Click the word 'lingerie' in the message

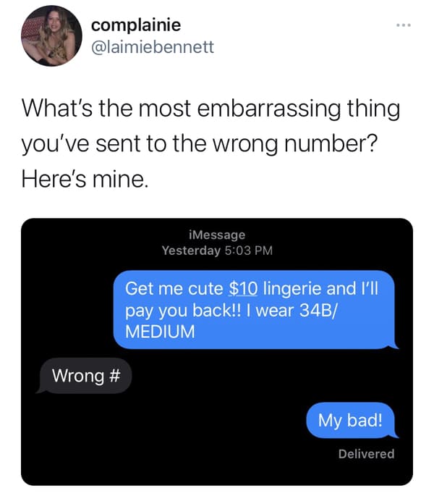[x=292, y=289]
